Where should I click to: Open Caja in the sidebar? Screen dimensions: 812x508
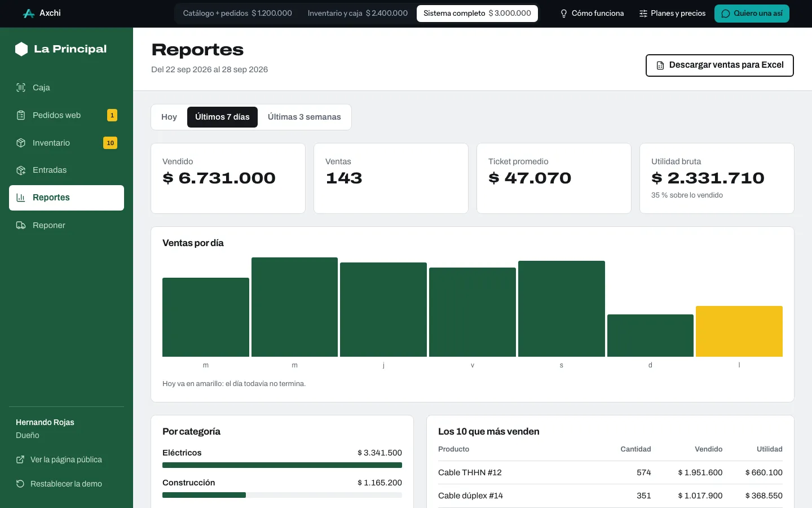coord(67,87)
